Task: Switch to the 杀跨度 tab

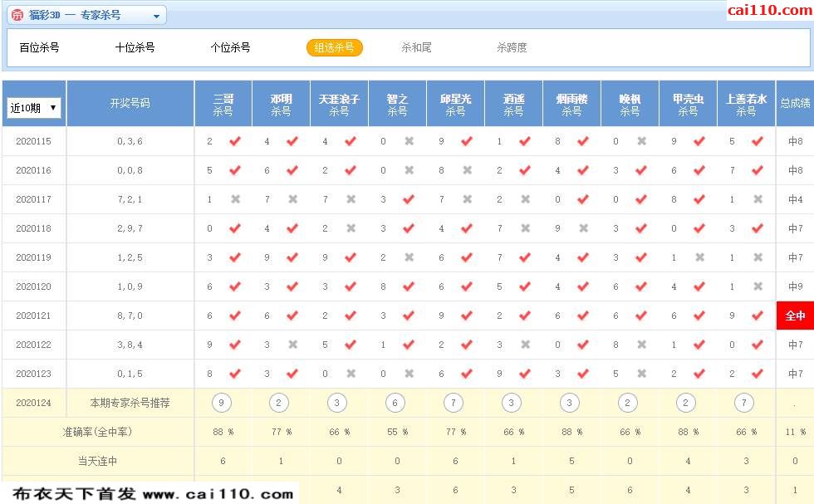Action: 512,48
